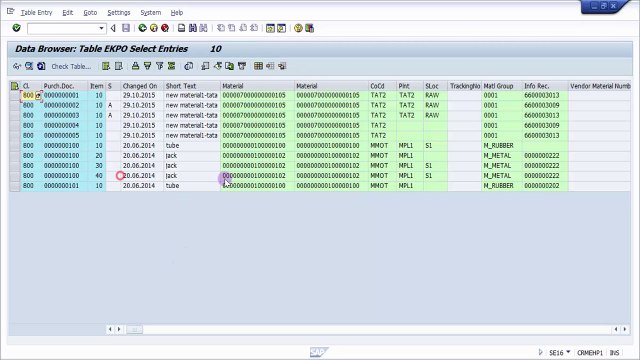Expand the status bar triangle left of SE16
Screen dimensions: 640x360
[540, 352]
